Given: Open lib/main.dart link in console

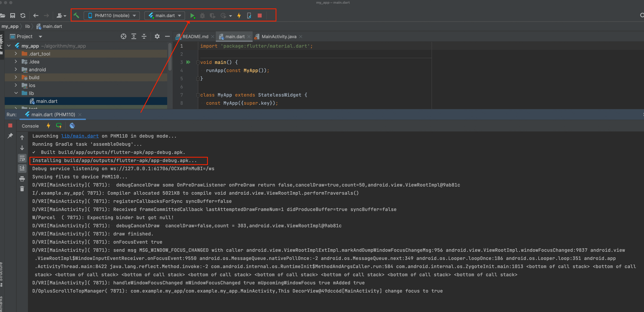Looking at the screenshot, I should pos(80,136).
